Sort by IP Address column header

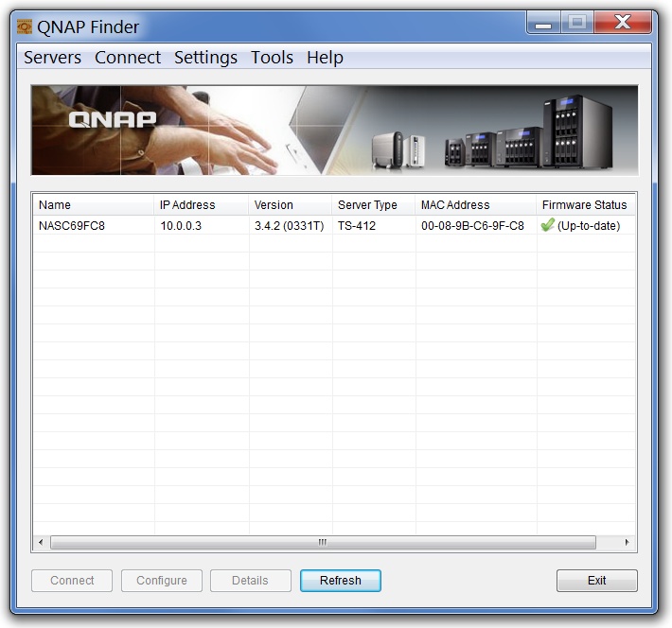[x=201, y=205]
